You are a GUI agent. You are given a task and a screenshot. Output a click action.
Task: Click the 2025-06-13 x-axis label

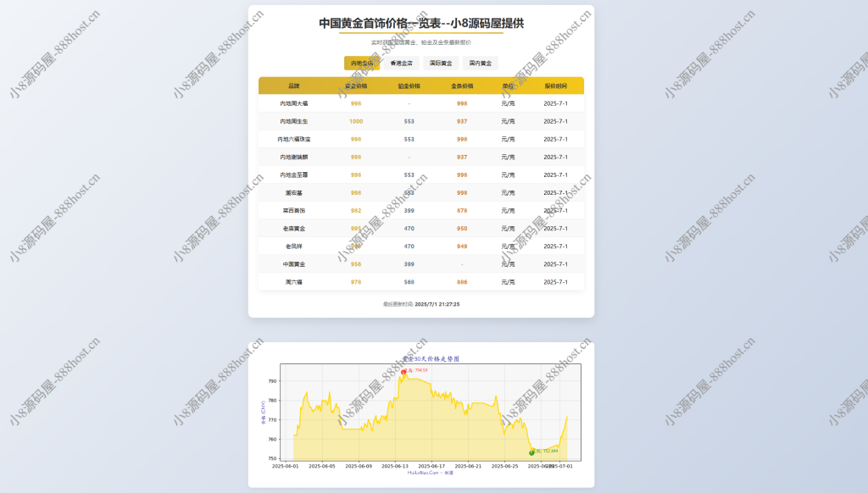(395, 467)
